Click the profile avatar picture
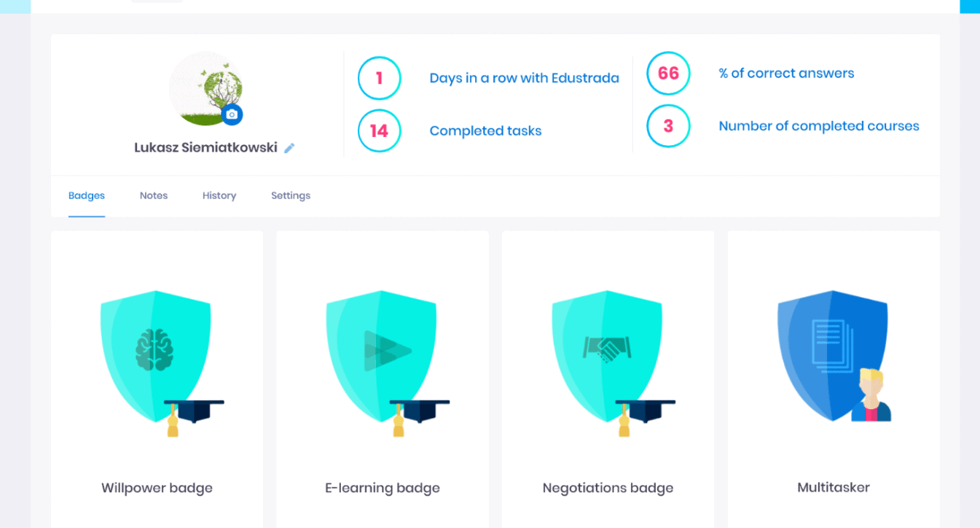The image size is (980, 528). click(205, 89)
